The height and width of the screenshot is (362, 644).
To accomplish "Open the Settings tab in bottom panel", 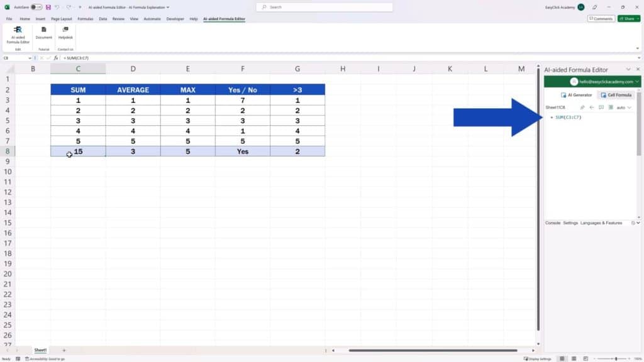I will coord(570,223).
